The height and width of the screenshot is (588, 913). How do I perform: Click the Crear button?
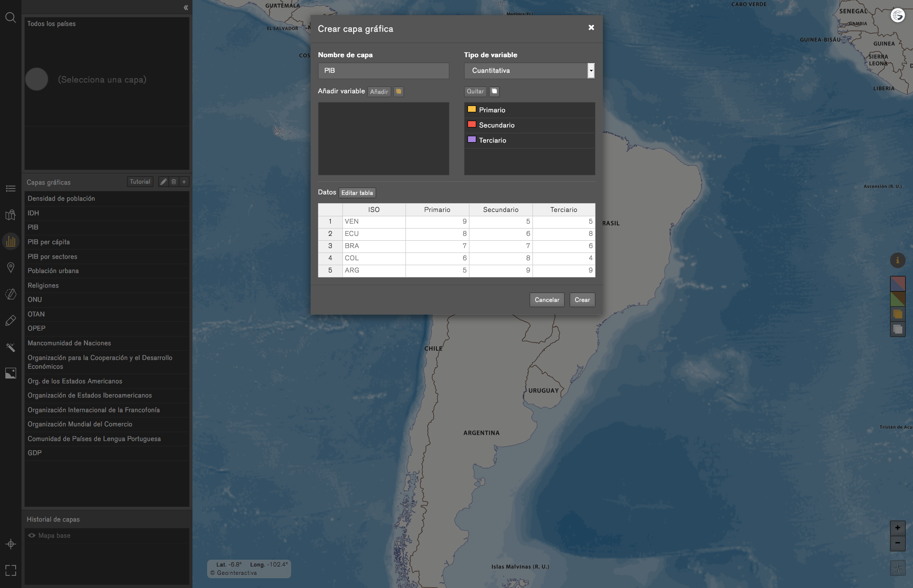click(x=582, y=300)
